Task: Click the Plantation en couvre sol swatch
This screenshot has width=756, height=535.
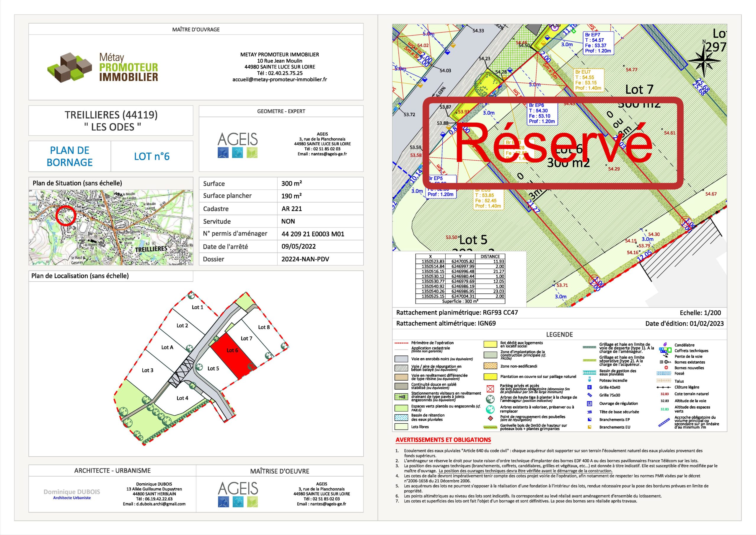Action: [490, 377]
